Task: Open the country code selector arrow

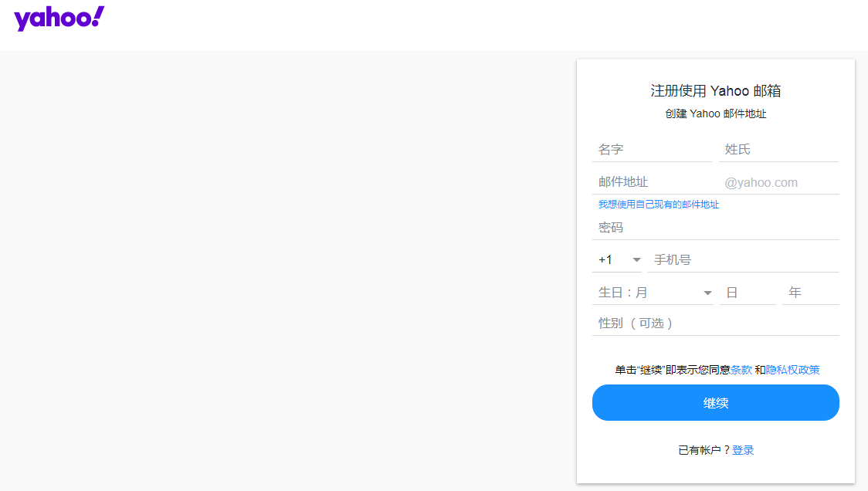Action: point(636,259)
